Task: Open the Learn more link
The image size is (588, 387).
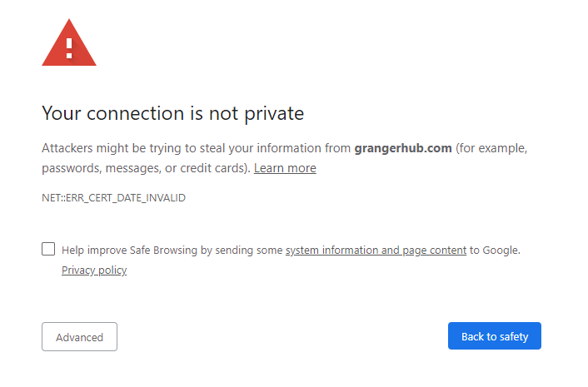Action: click(x=285, y=168)
